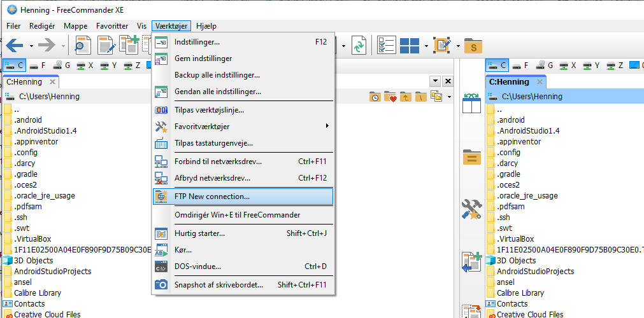Select FTP New connection...
644x318 pixels.
coord(243,197)
